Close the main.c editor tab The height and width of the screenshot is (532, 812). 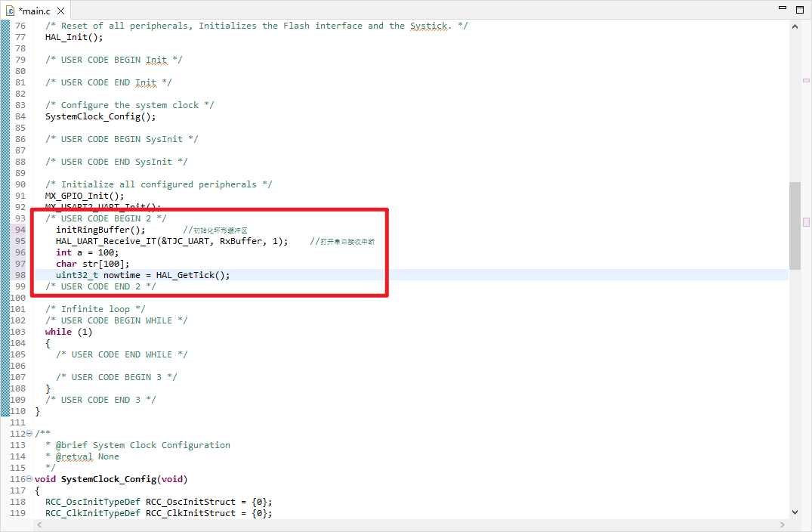[60, 10]
